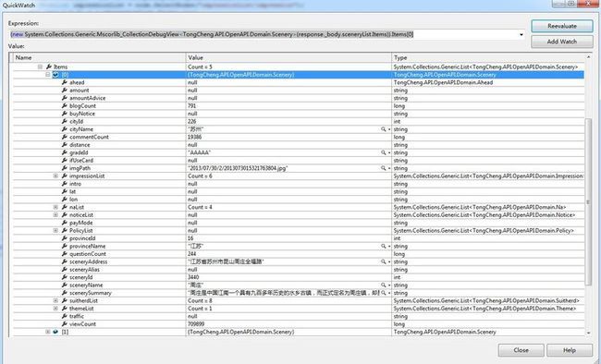Click the property icon beside commentCount
This screenshot has height=364, width=601.
tap(64, 137)
